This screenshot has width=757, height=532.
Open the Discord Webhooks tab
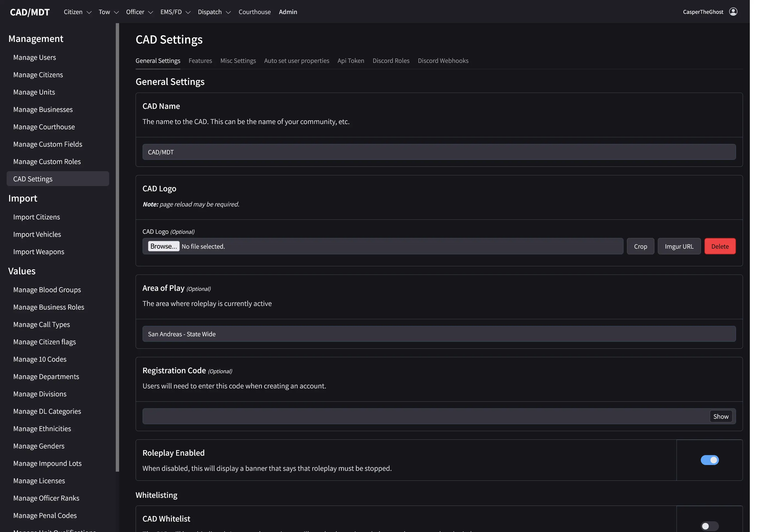click(x=443, y=61)
